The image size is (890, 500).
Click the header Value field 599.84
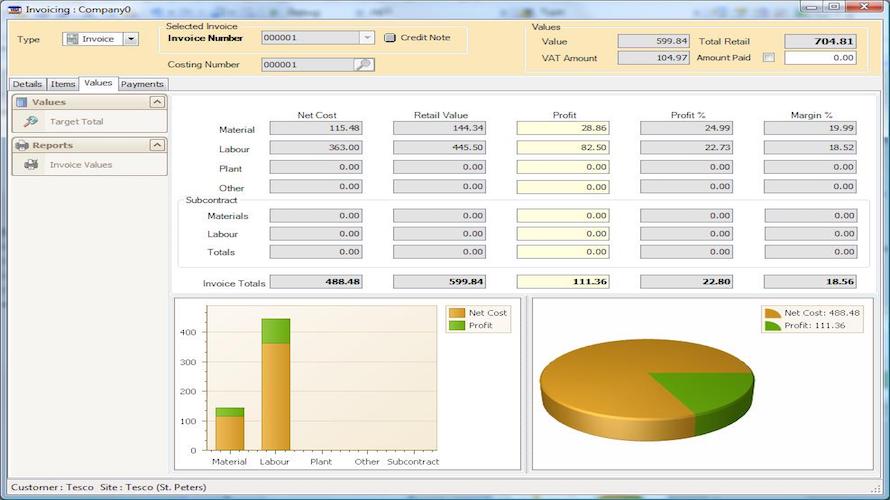pyautogui.click(x=653, y=41)
